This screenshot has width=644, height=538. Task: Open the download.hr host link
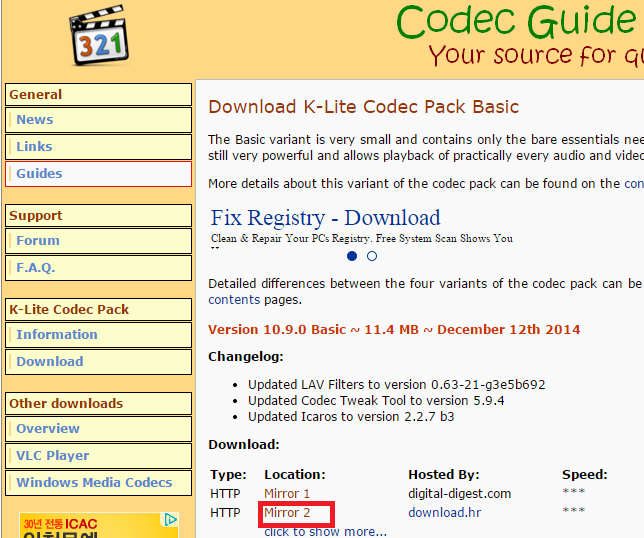[444, 513]
